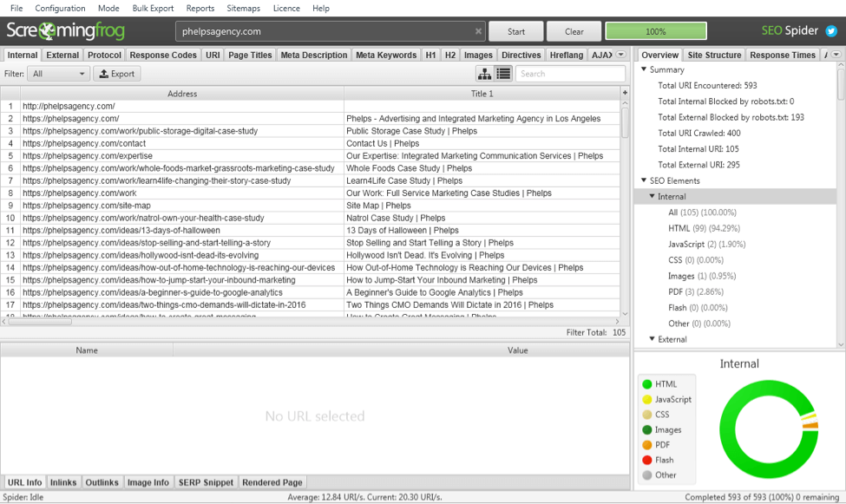Viewport: 846px width, 504px height.
Task: Clear the URL field with the X icon
Action: 478,31
